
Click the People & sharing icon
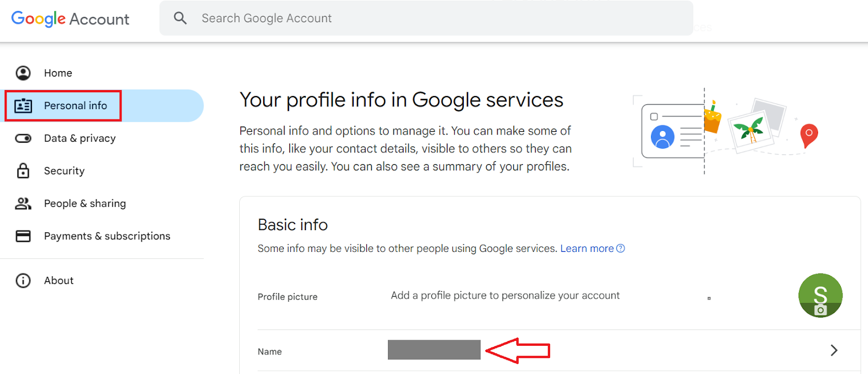click(23, 204)
